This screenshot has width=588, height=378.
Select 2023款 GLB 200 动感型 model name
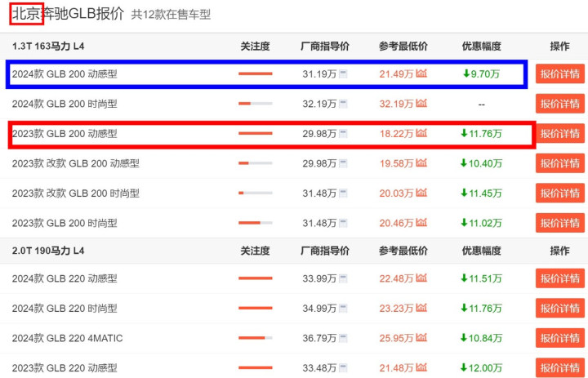65,134
